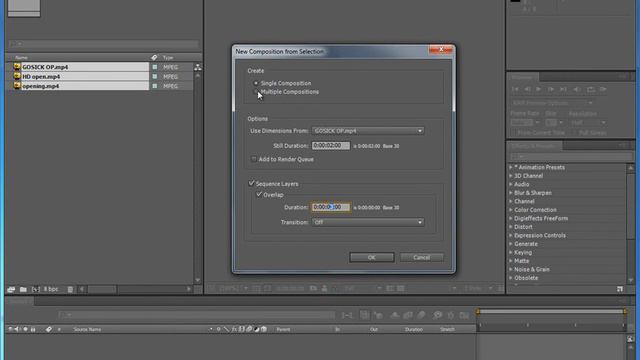The width and height of the screenshot is (640, 360).
Task: Enable frame blending for the timeline
Action: coord(408,315)
